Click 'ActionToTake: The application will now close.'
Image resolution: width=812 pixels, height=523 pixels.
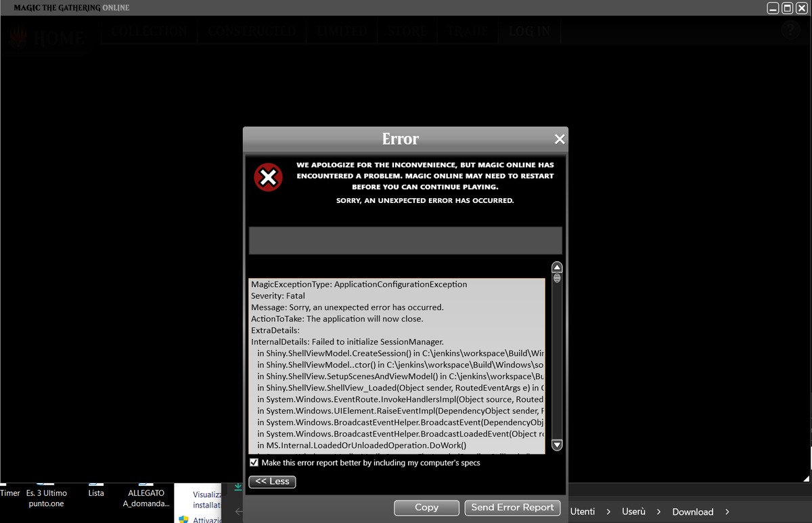pyautogui.click(x=337, y=319)
